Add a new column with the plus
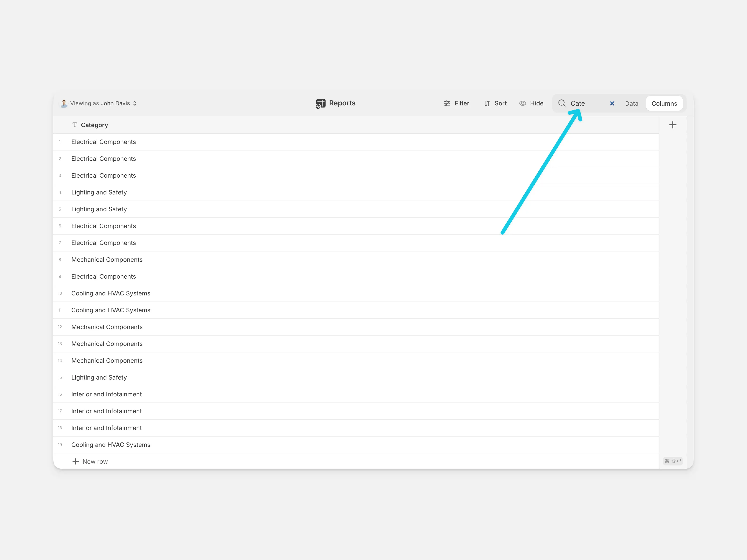Image resolution: width=747 pixels, height=560 pixels. pos(672,125)
